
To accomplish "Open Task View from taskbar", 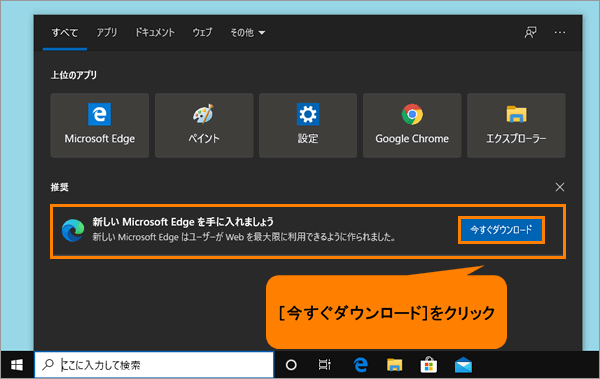I will pos(324,365).
